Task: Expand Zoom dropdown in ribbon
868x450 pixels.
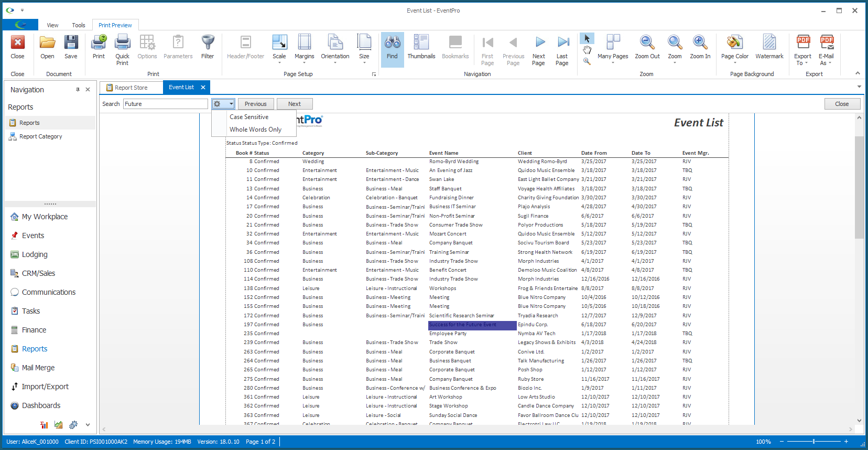Action: click(x=675, y=63)
